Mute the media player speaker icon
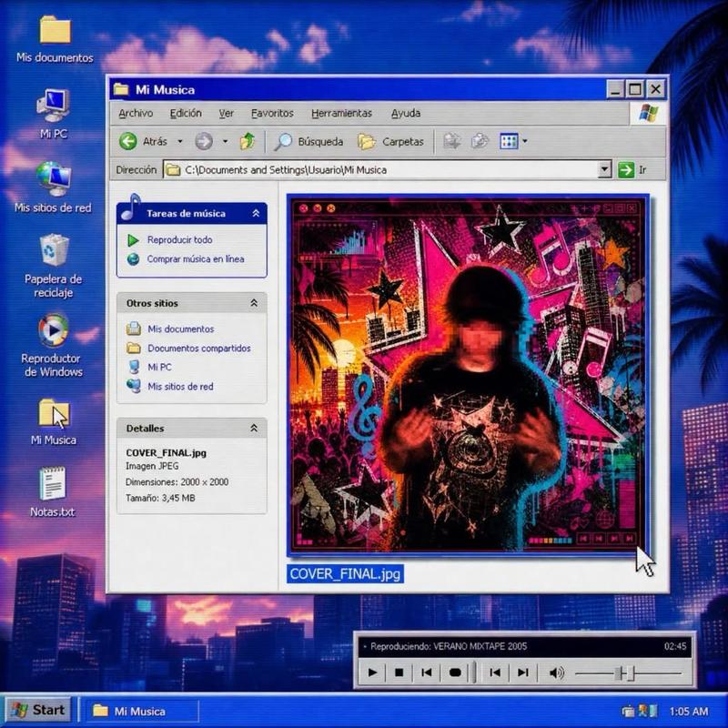This screenshot has height=728, width=728. 556,672
